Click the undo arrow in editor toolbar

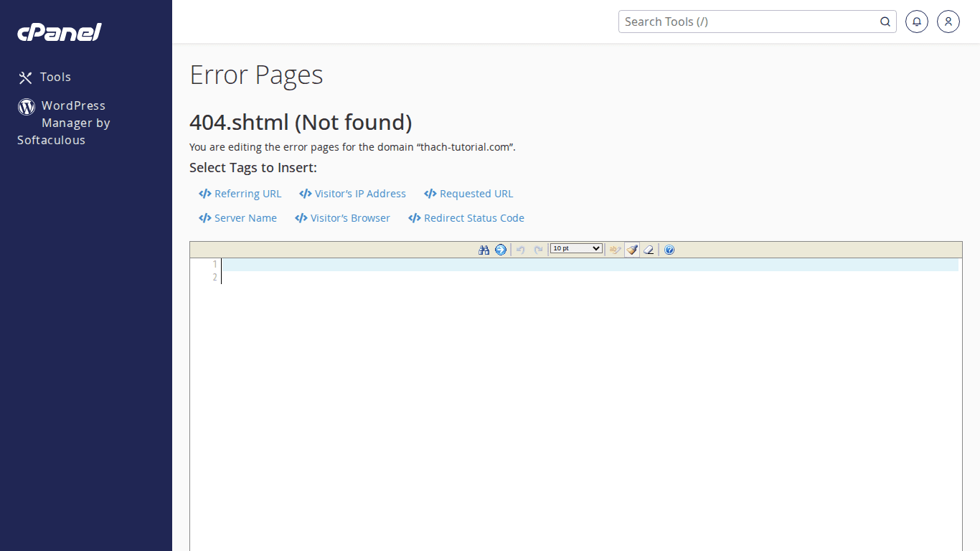(x=521, y=250)
